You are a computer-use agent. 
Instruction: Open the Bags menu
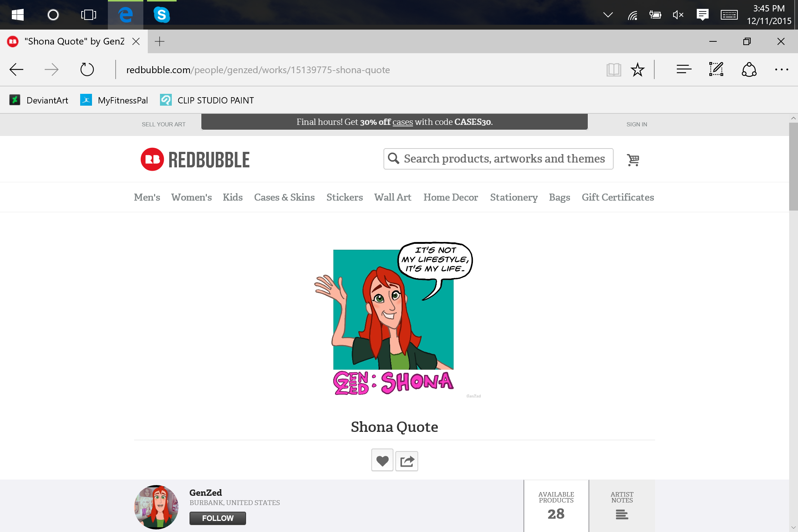(x=559, y=197)
